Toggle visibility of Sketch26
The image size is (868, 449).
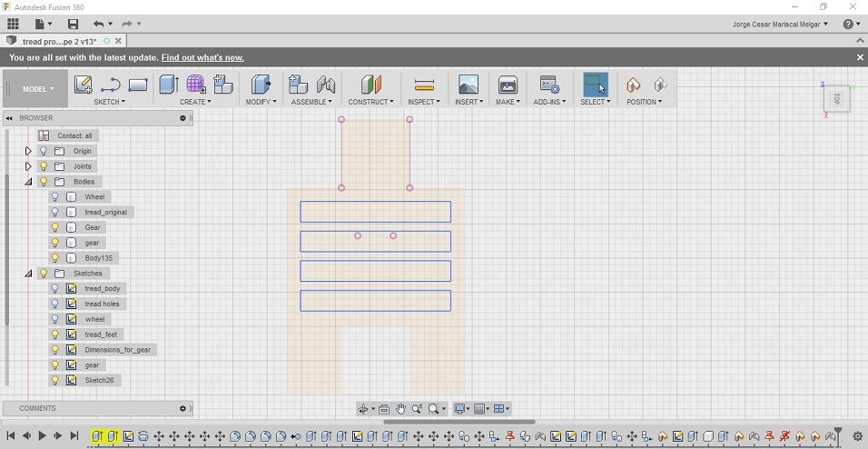pyautogui.click(x=54, y=380)
